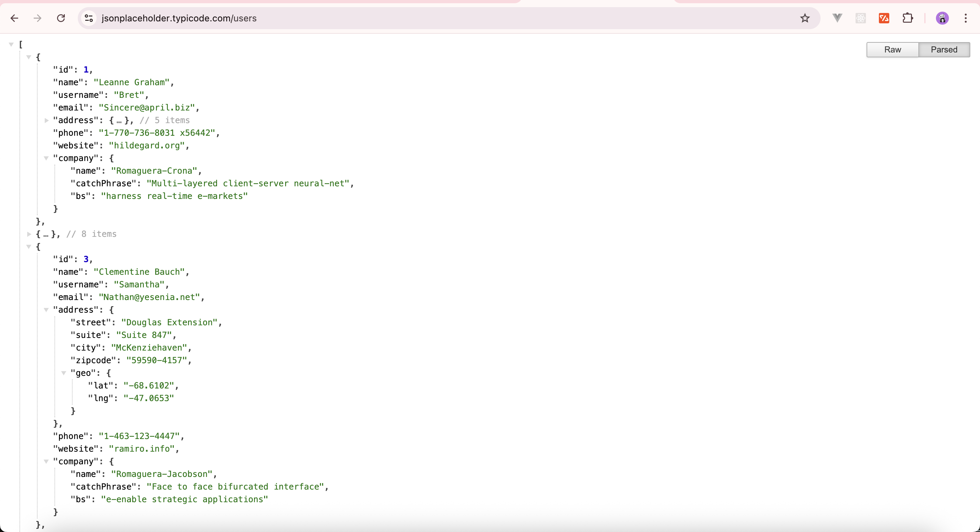The width and height of the screenshot is (980, 532).
Task: Collapse the geo object
Action: 64,373
